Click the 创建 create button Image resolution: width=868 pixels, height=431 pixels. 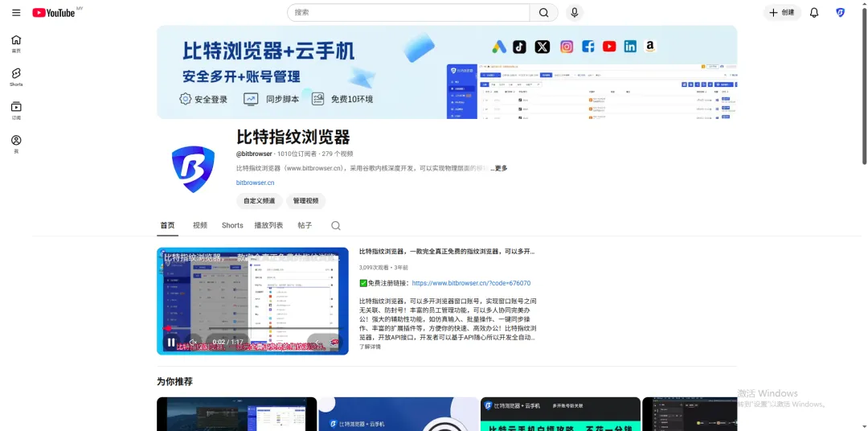coord(782,13)
